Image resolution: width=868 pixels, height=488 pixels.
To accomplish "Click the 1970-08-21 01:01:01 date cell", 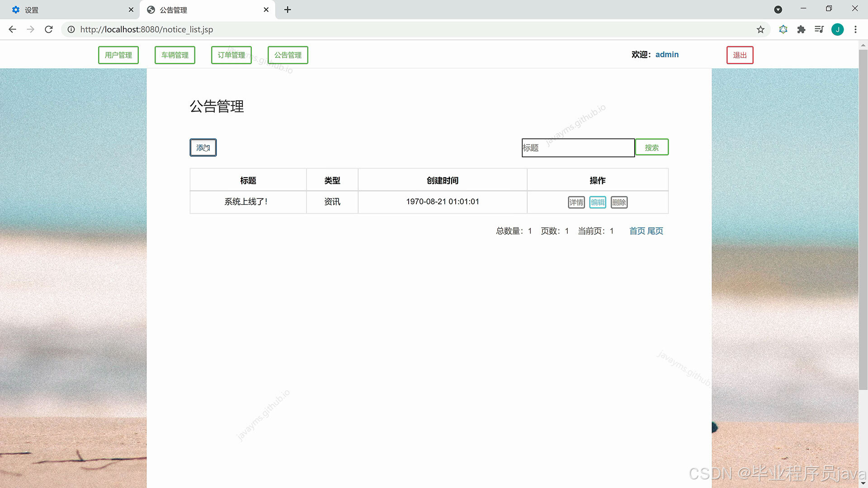I will click(443, 202).
